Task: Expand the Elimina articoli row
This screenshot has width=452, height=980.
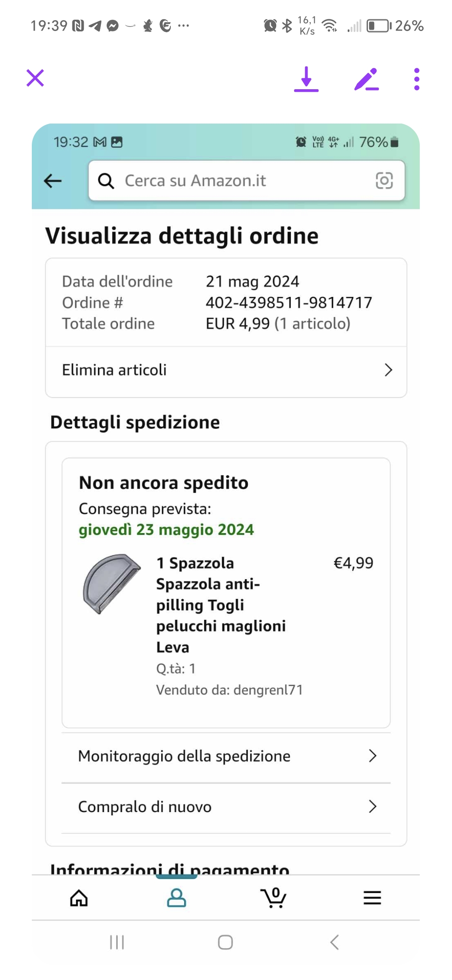Action: click(226, 370)
